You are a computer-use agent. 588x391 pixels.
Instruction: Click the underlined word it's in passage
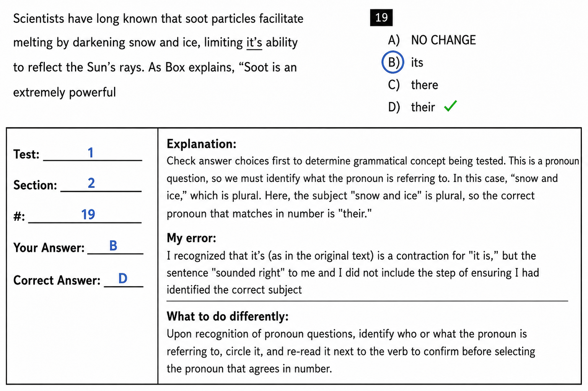(x=254, y=42)
